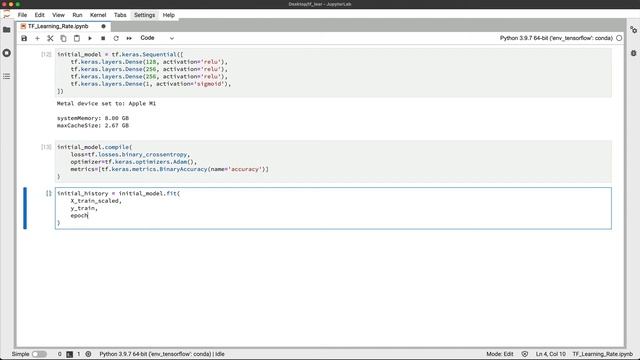
Task: Open the Table of Contents sidebar
Action: 7,76
